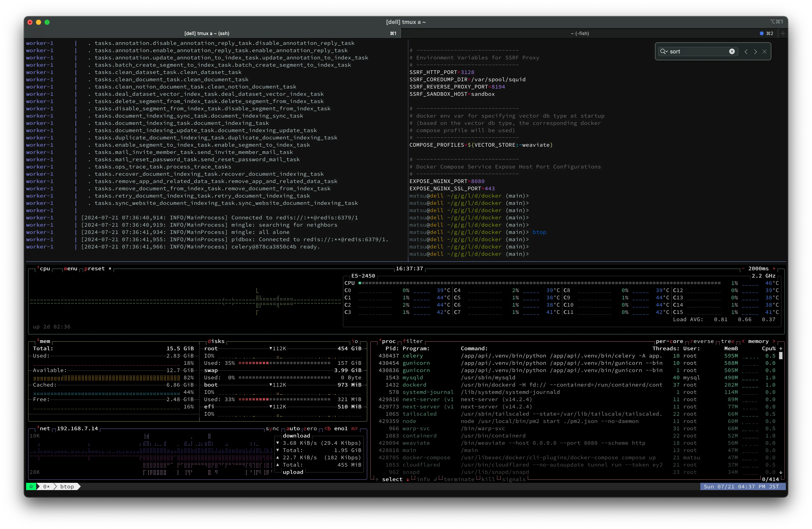Toggle per-core process CPU display
Image resolution: width=812 pixels, height=529 pixels.
click(x=669, y=341)
